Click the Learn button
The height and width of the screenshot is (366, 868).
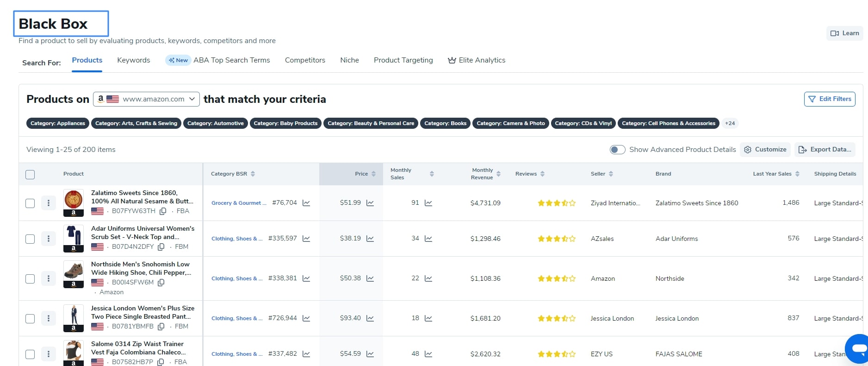845,33
